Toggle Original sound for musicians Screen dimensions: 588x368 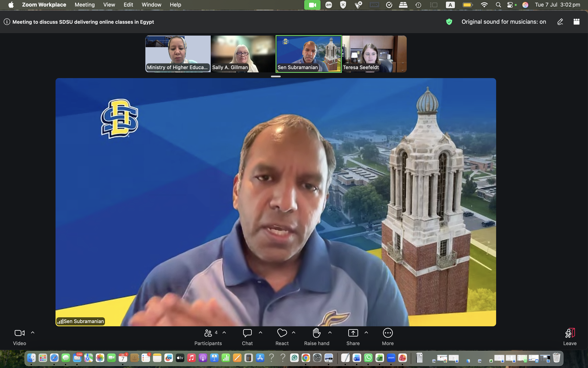pyautogui.click(x=504, y=22)
